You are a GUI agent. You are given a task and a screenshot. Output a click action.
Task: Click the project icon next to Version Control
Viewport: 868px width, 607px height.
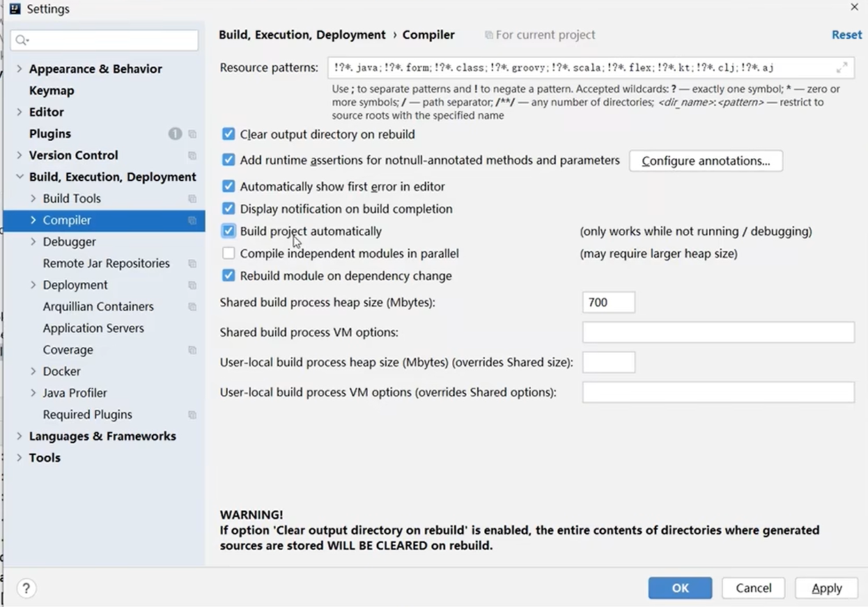pos(192,155)
